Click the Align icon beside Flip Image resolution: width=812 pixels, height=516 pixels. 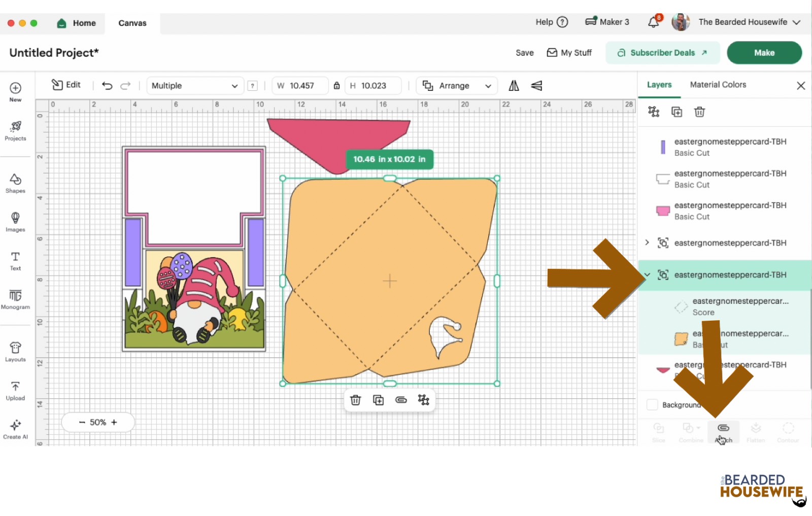536,86
